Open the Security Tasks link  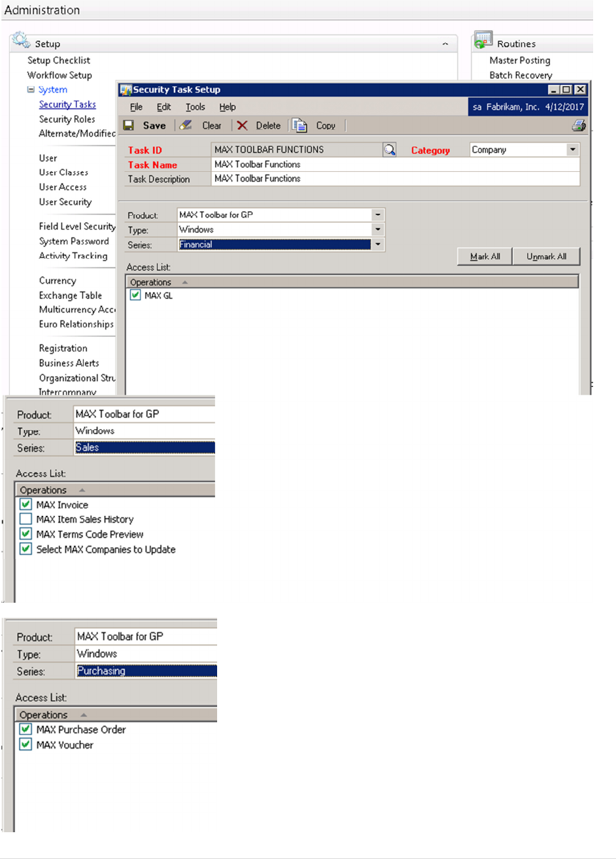(67, 105)
